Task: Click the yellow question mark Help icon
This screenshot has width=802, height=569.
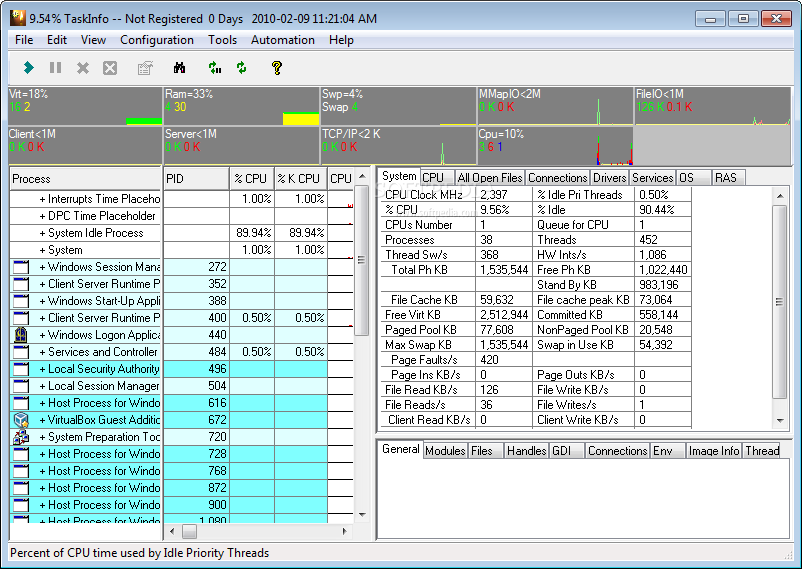Action: [277, 68]
